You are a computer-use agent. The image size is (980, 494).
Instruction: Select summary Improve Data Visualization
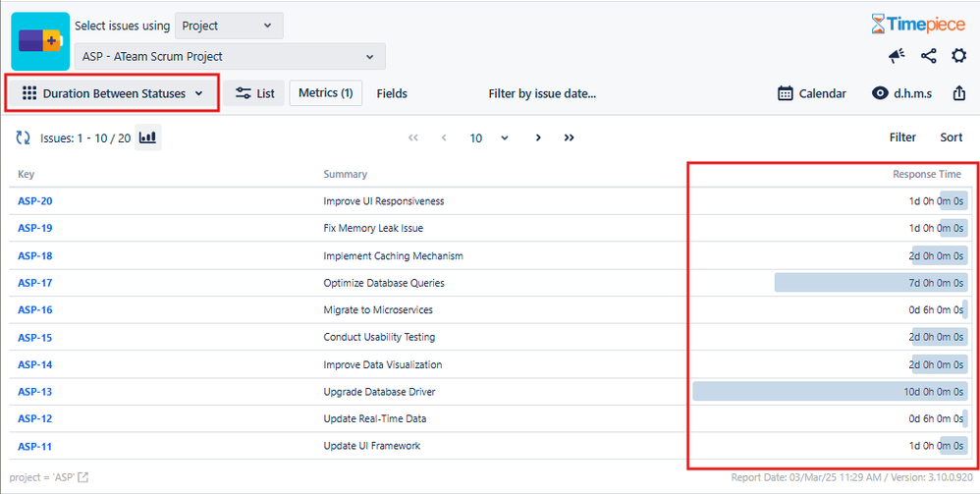tap(383, 364)
